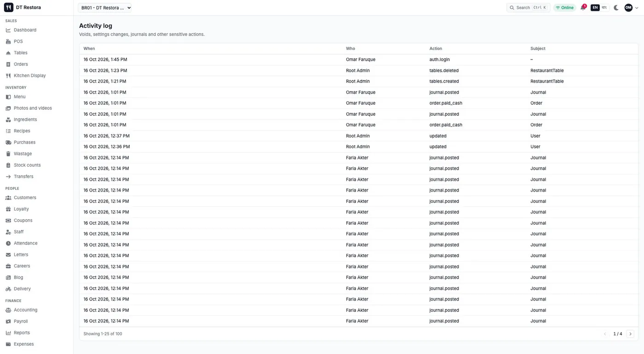Open Expenses in the sidebar

pos(23,344)
